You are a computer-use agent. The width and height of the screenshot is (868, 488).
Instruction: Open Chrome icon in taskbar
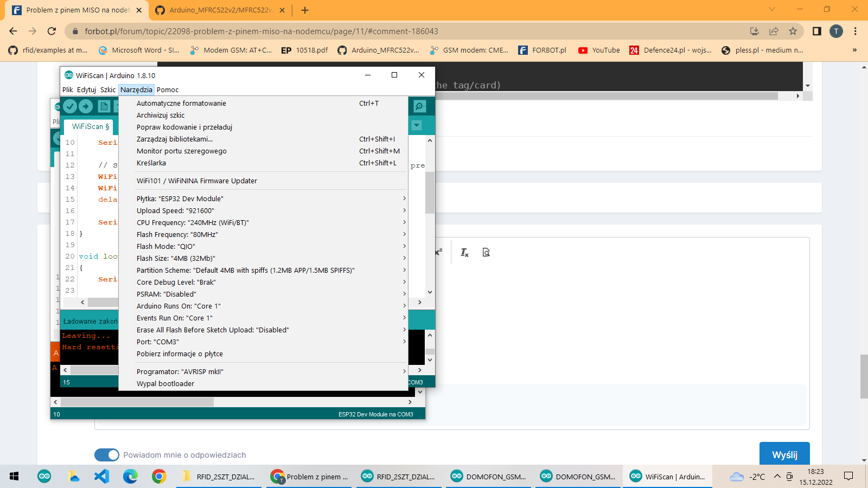point(159,477)
